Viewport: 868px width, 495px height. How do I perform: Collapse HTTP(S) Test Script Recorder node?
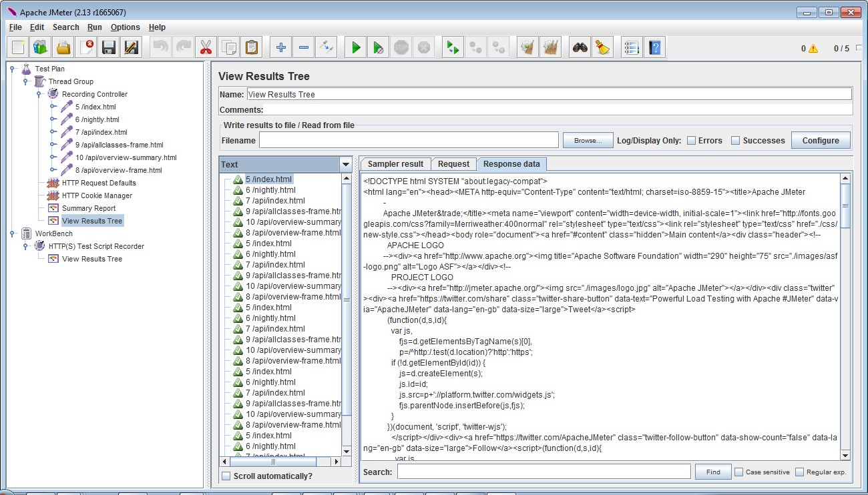26,246
